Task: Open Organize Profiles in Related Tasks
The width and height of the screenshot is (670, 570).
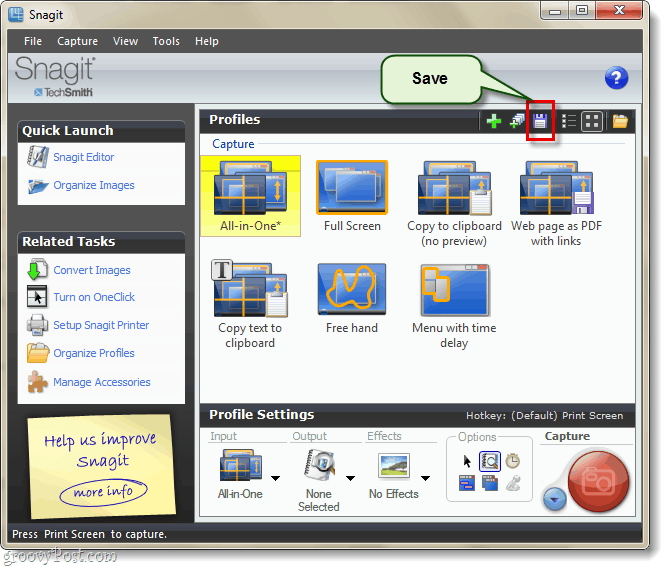Action: tap(94, 353)
